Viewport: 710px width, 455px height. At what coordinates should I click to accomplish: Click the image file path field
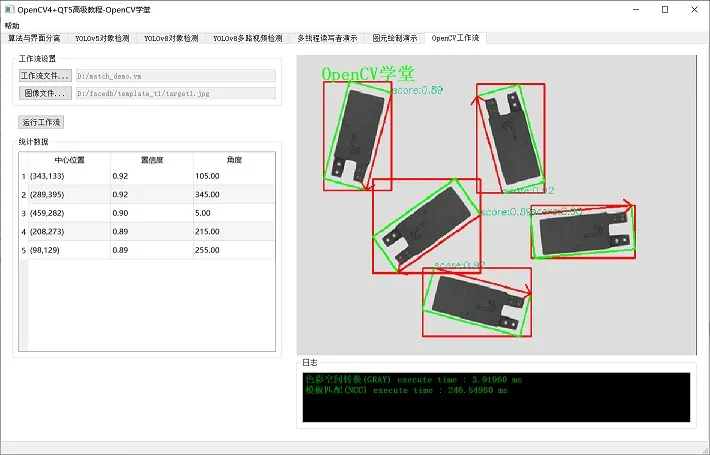(x=176, y=93)
